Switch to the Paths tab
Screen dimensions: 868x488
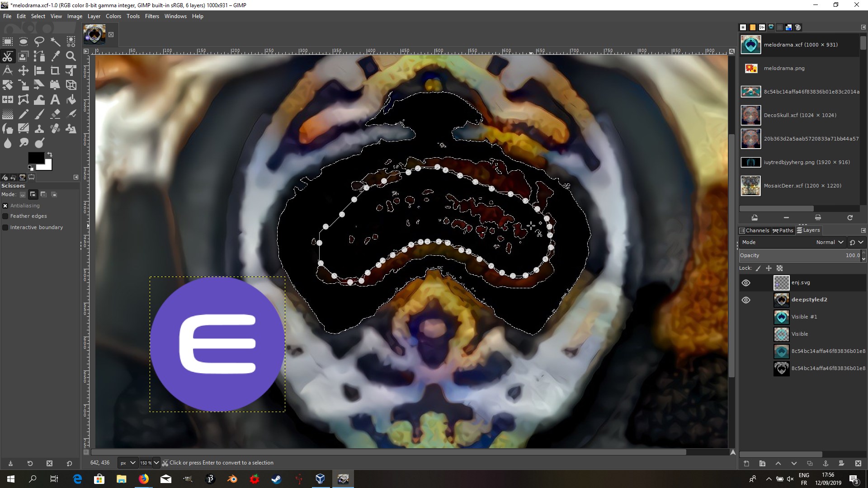(783, 230)
